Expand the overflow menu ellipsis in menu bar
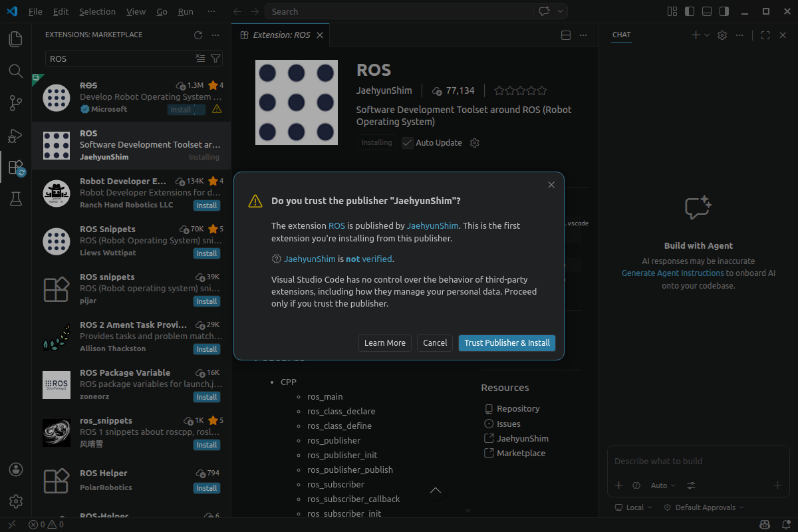The width and height of the screenshot is (798, 532). point(211,11)
